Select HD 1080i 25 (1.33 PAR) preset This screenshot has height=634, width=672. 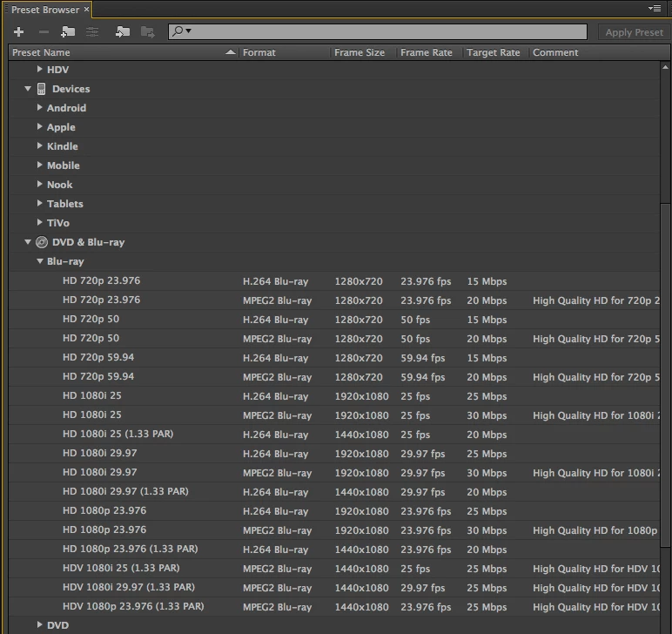[x=334, y=435]
